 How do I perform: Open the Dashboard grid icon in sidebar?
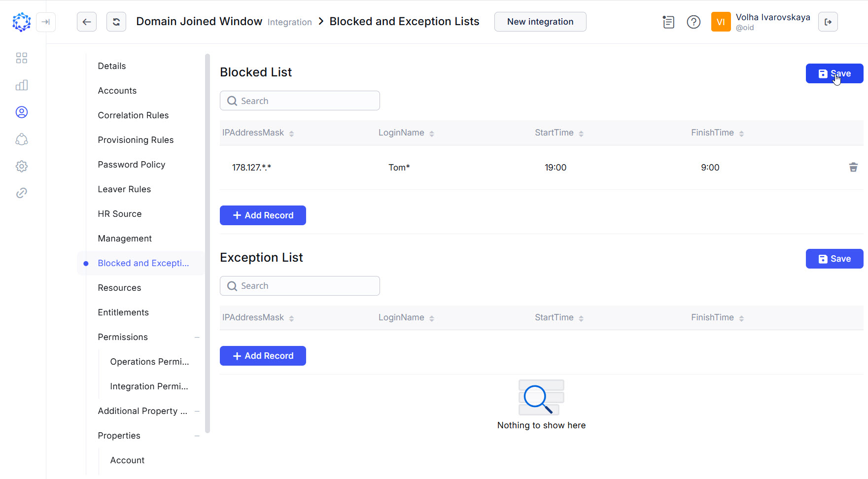(x=22, y=58)
